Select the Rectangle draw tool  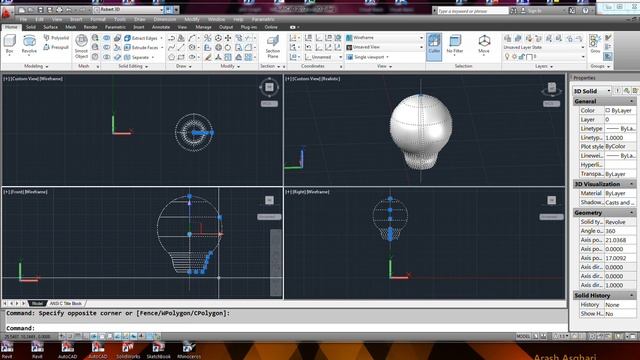click(181, 58)
